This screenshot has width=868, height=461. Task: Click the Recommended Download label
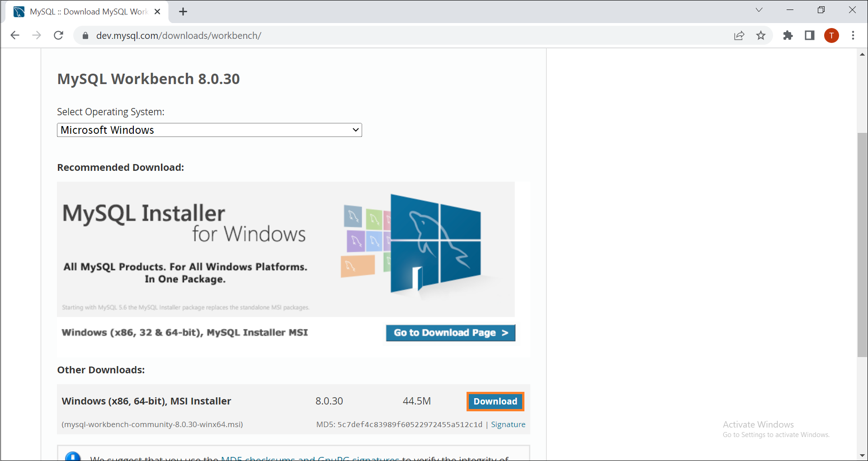pyautogui.click(x=121, y=168)
